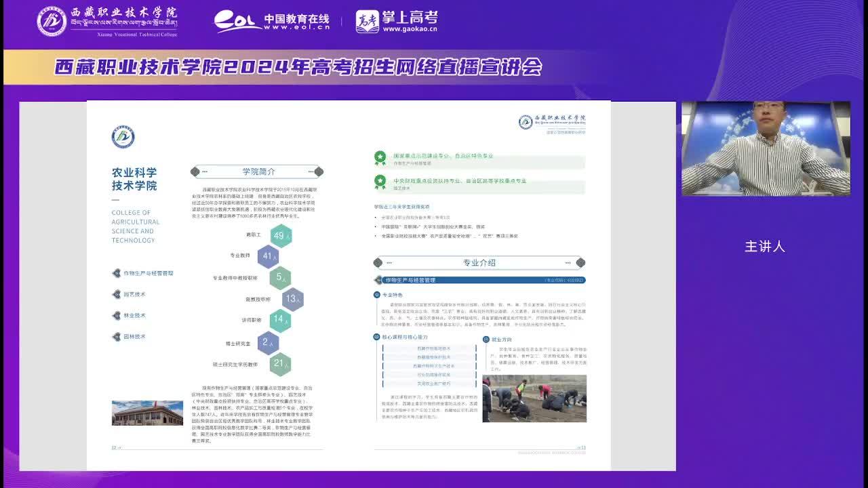Open the field planting photo on the right page
Screen dimensions: 868x488
(x=534, y=399)
